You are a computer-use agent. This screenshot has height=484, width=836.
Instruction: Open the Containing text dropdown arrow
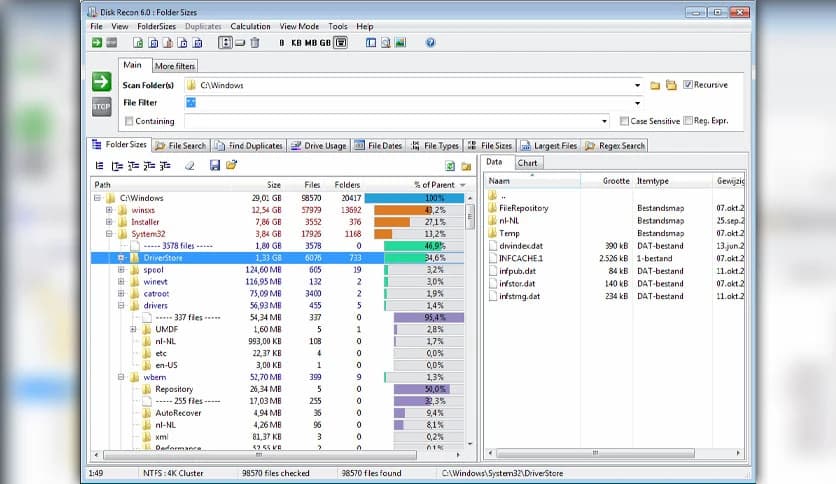[x=604, y=121]
